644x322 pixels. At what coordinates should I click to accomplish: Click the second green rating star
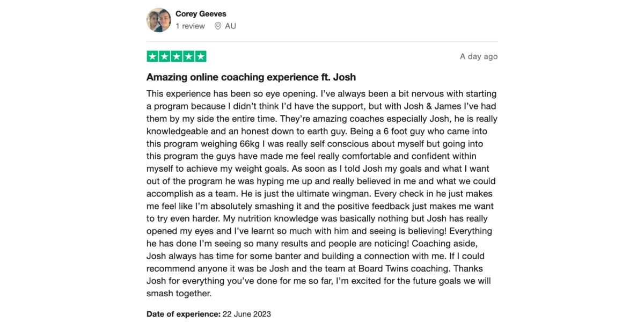coord(165,56)
